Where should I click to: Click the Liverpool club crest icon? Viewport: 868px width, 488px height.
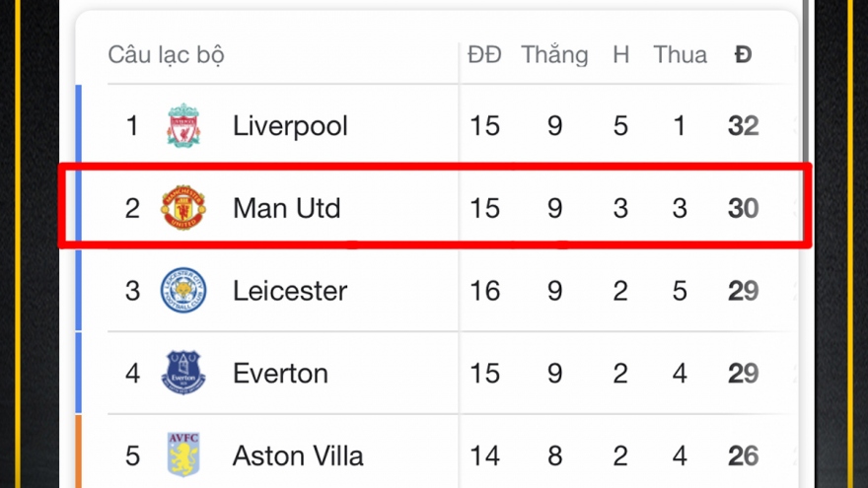coord(183,126)
